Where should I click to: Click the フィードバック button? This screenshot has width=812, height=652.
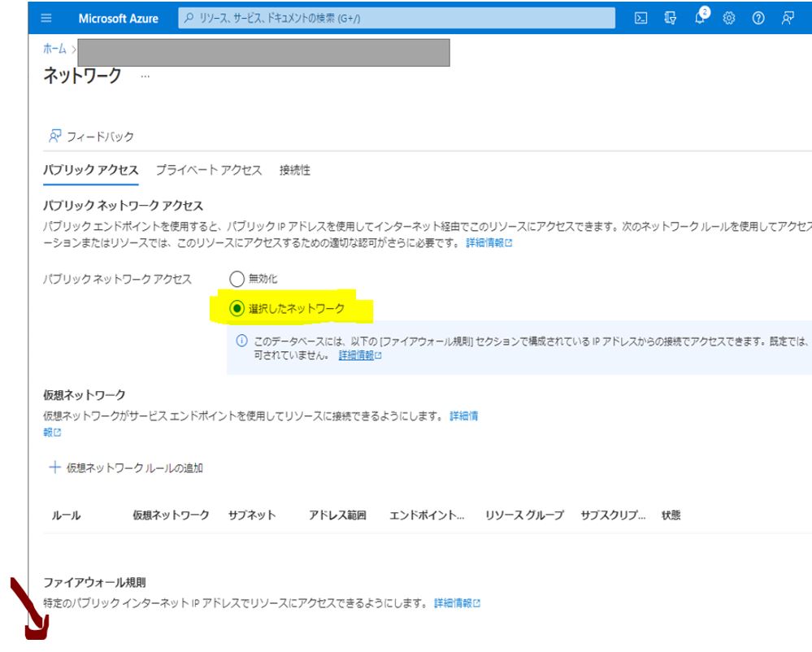coord(91,137)
